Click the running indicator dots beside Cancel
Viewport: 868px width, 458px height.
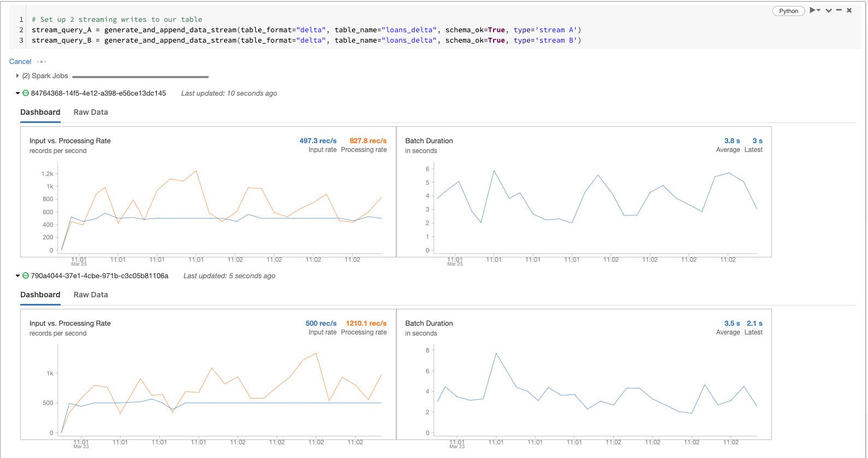click(x=42, y=62)
